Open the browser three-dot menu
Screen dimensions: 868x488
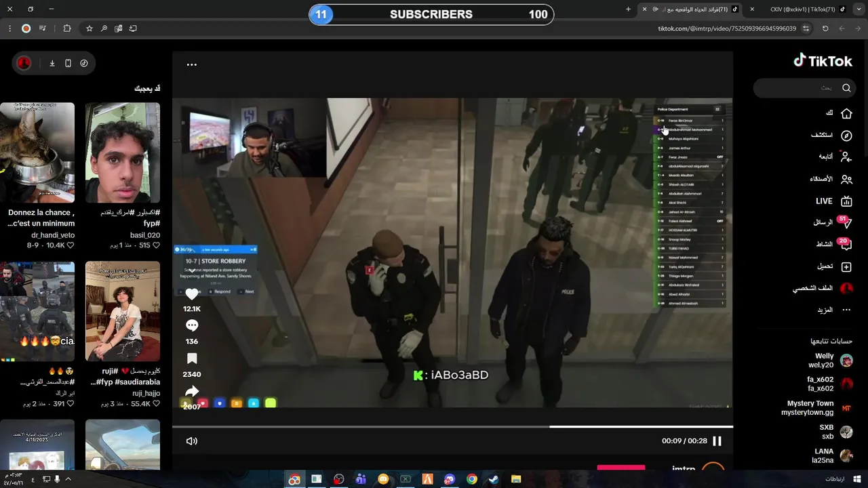click(x=9, y=28)
